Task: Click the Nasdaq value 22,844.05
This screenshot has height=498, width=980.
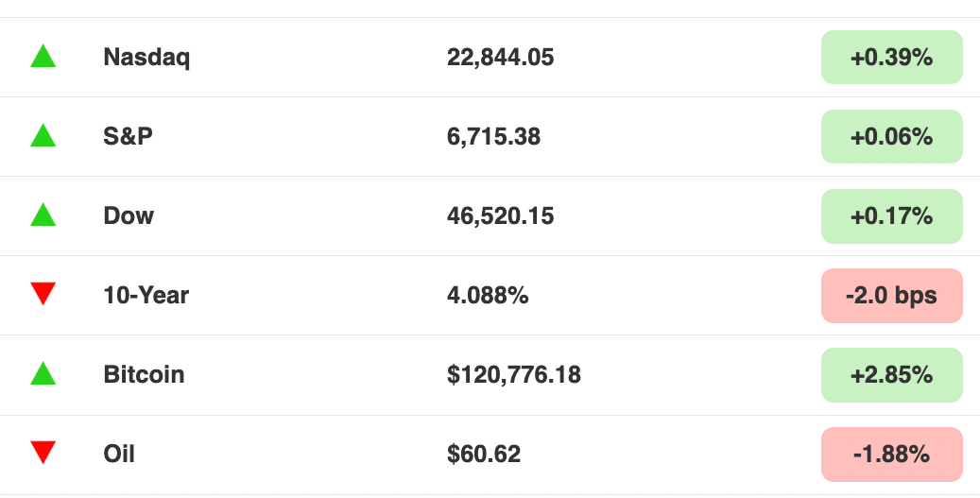Action: 501,58
